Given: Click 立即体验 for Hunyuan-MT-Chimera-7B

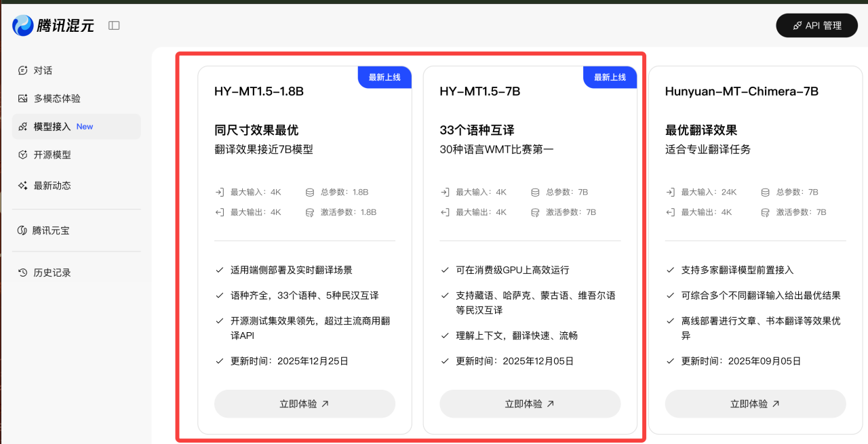Looking at the screenshot, I should click(x=755, y=403).
